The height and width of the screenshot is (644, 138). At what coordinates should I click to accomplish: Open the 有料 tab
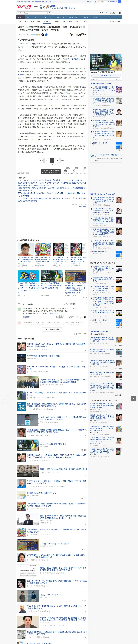[x=95, y=17]
